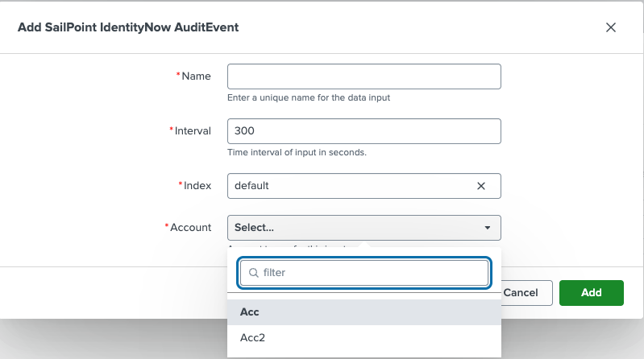The height and width of the screenshot is (359, 644).
Task: Open the Account Select dropdown
Action: (x=364, y=228)
